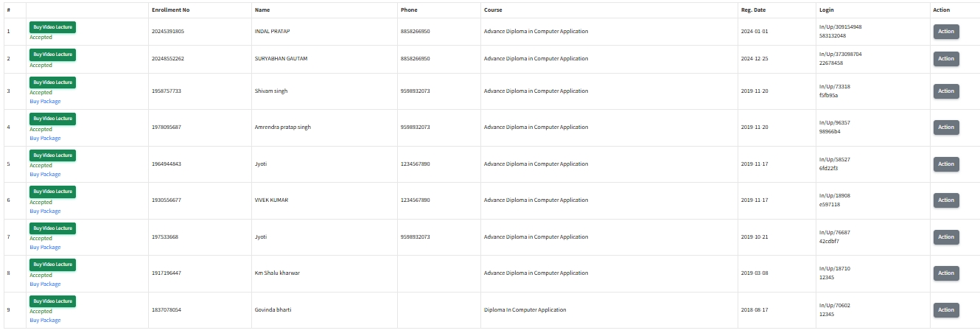Click Buy Video Lecture for Shivam singh
980x336 pixels.
(52, 82)
